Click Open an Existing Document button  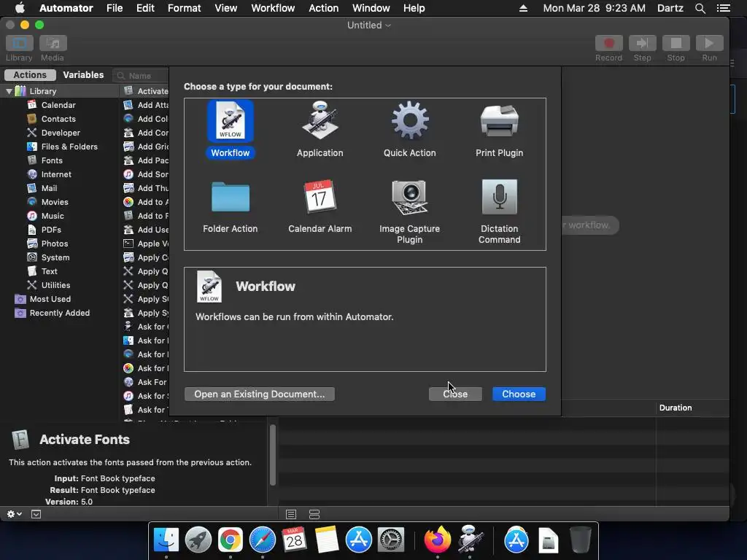260,394
